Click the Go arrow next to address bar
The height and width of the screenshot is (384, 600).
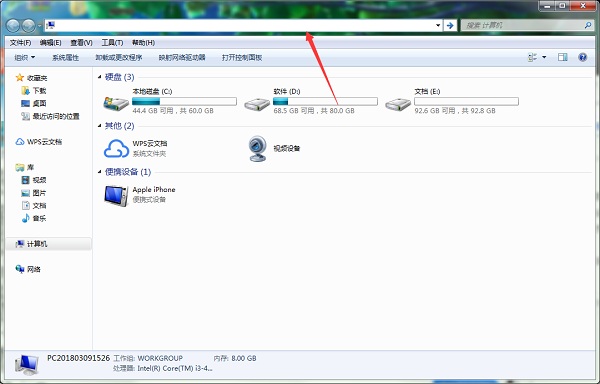click(x=450, y=26)
